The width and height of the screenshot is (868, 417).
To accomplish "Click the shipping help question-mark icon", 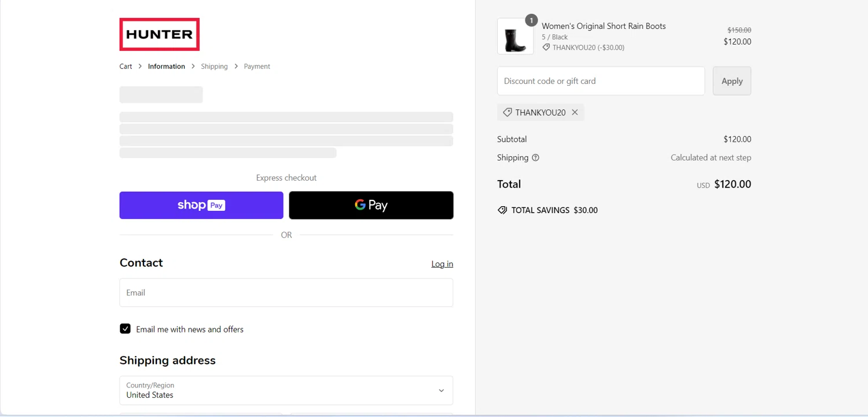I will [535, 158].
